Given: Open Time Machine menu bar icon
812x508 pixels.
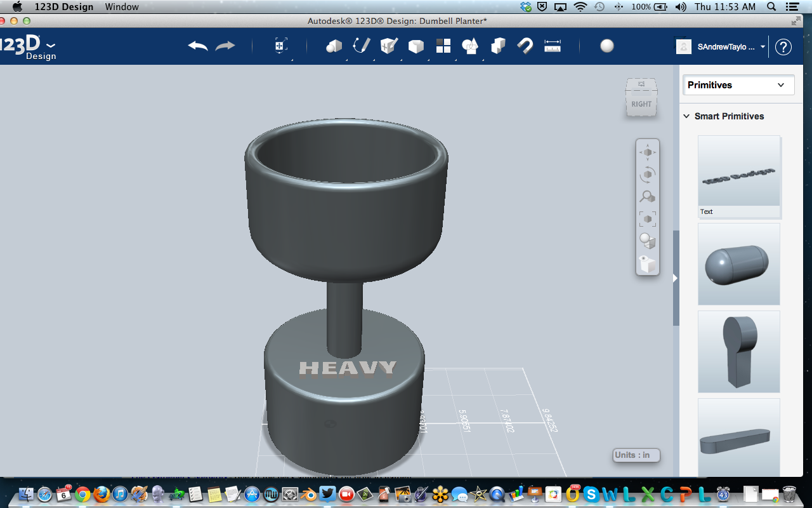Looking at the screenshot, I should click(x=599, y=7).
